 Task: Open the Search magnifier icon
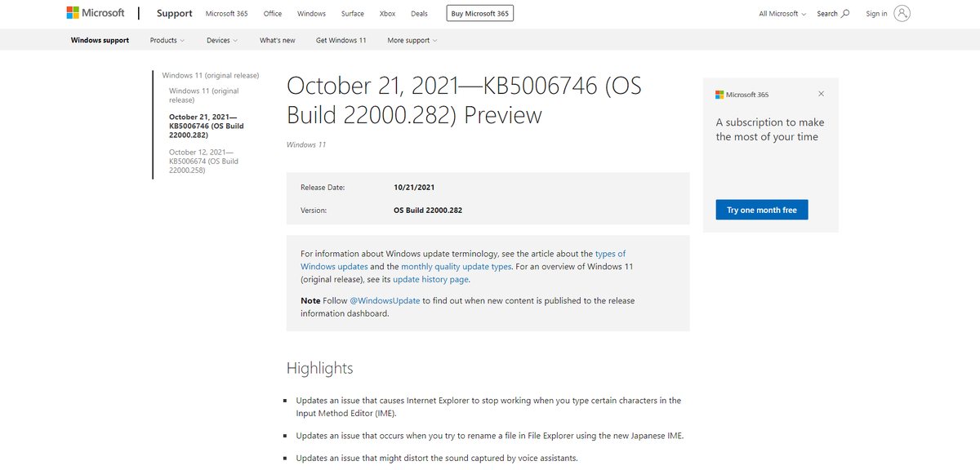pos(845,14)
